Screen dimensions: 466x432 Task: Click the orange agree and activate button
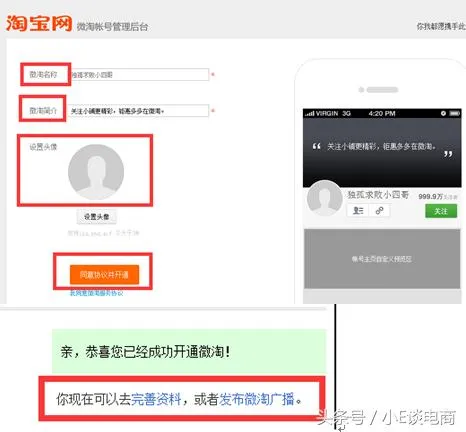pyautogui.click(x=104, y=275)
